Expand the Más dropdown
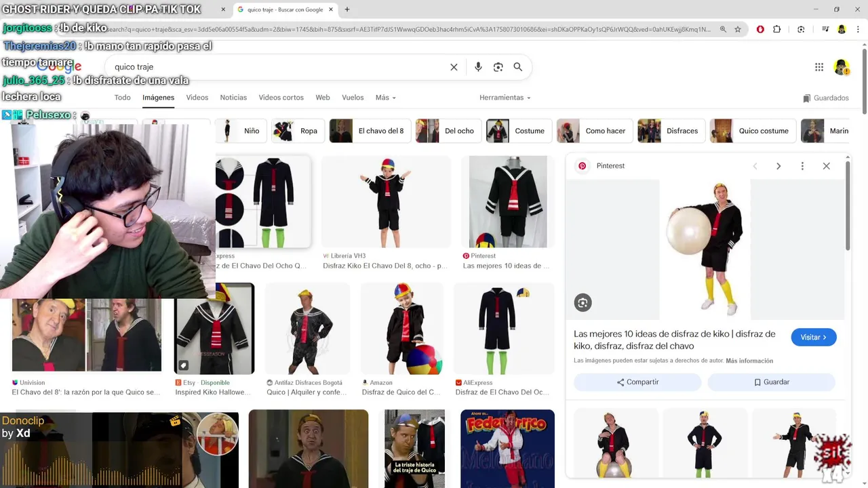Screen dimensions: 868x488 coord(385,98)
